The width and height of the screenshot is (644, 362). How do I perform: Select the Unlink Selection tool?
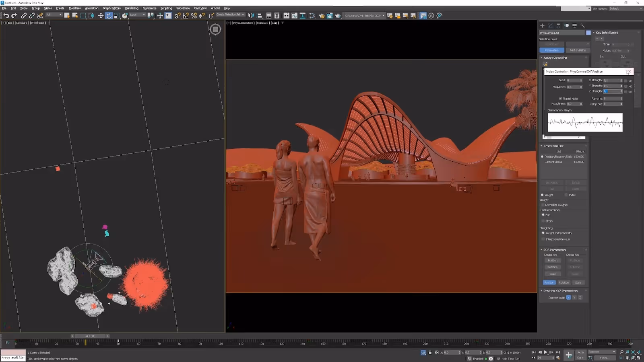pos(32,16)
